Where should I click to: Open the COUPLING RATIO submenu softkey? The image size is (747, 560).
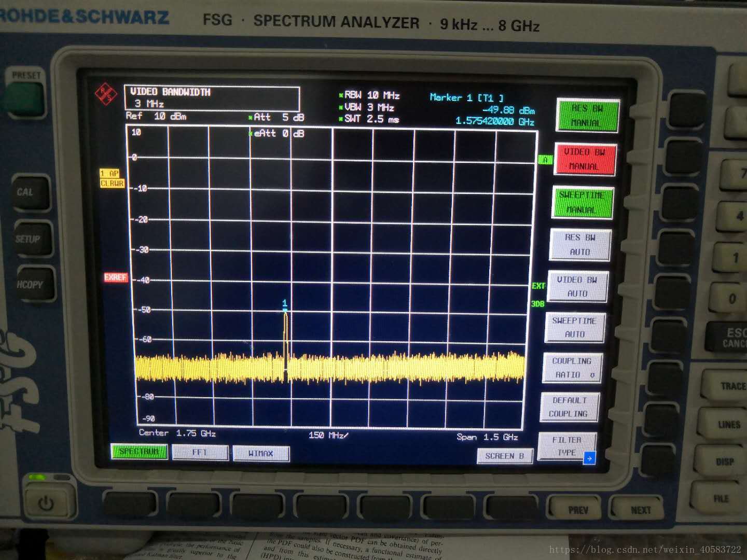coord(572,368)
